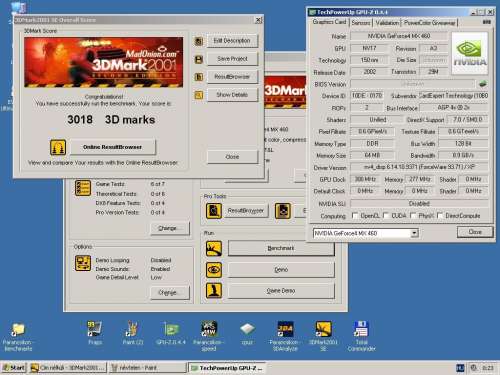Open GPU-Z 0.4.4 desktop shortcut

171,333
